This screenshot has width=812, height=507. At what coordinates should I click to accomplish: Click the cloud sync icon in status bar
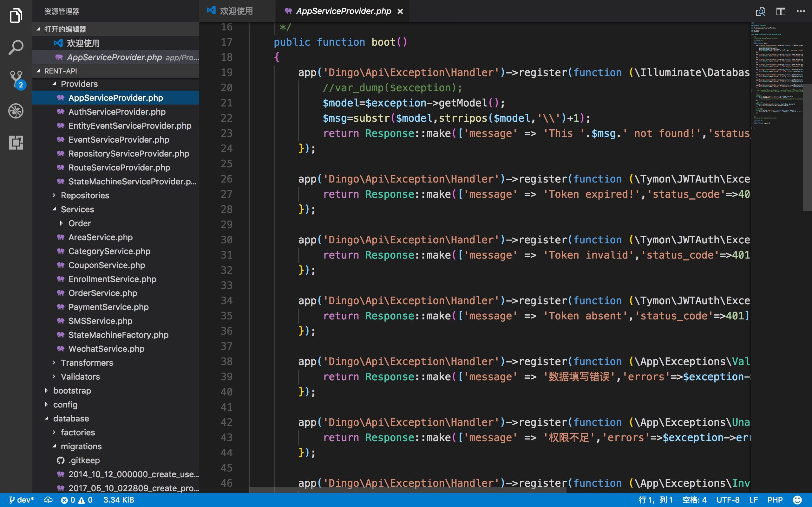tap(48, 500)
